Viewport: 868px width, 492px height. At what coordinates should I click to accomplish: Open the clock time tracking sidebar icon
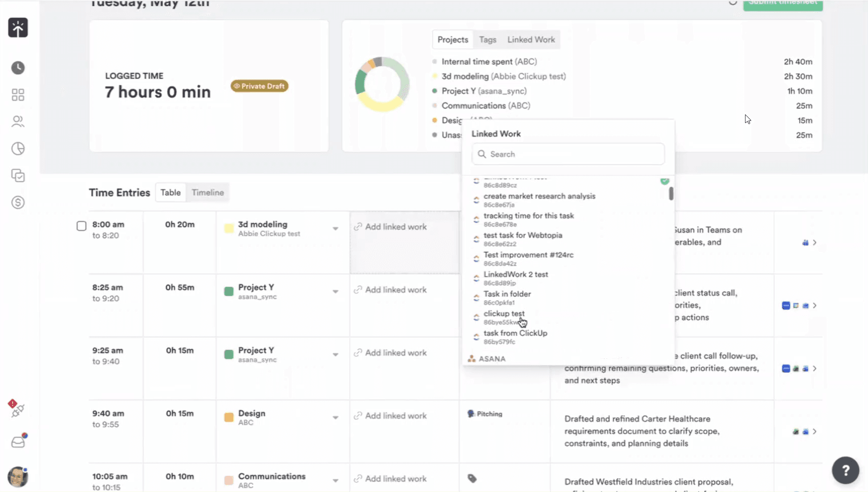[18, 68]
